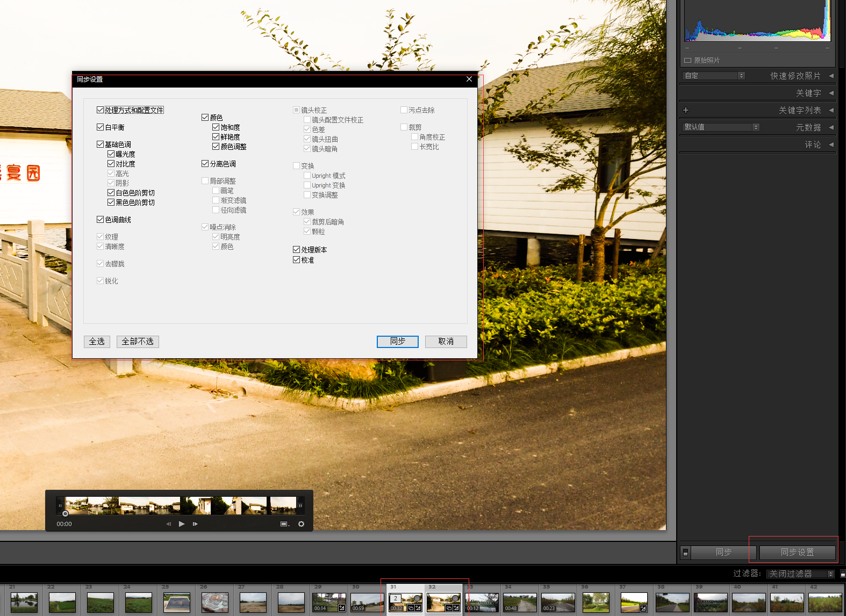The width and height of the screenshot is (846, 616).
Task: Click the filter lock switch icon
Action: (842, 574)
